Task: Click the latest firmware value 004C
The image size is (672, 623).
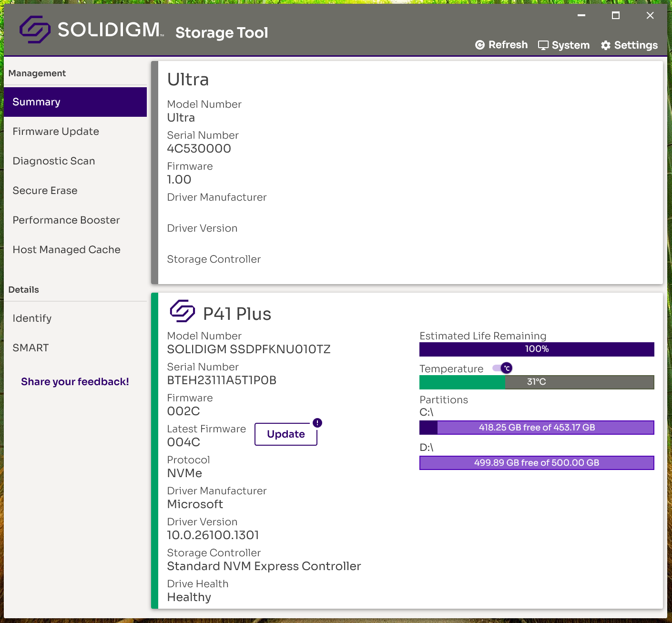Action: pyautogui.click(x=183, y=442)
